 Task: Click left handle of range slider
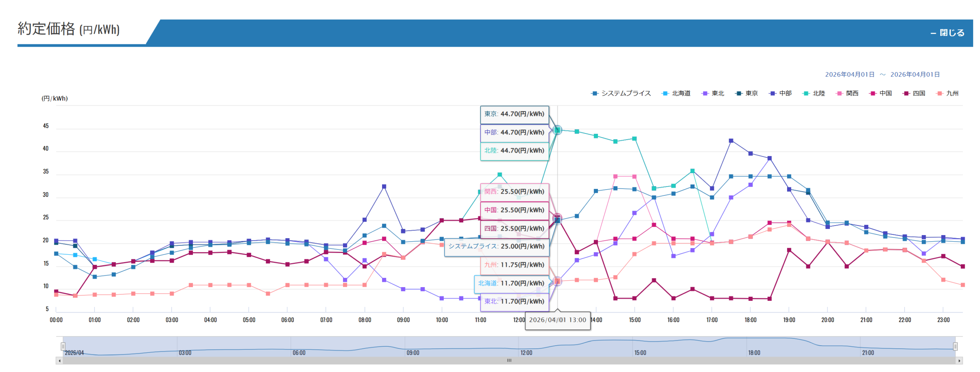(63, 346)
